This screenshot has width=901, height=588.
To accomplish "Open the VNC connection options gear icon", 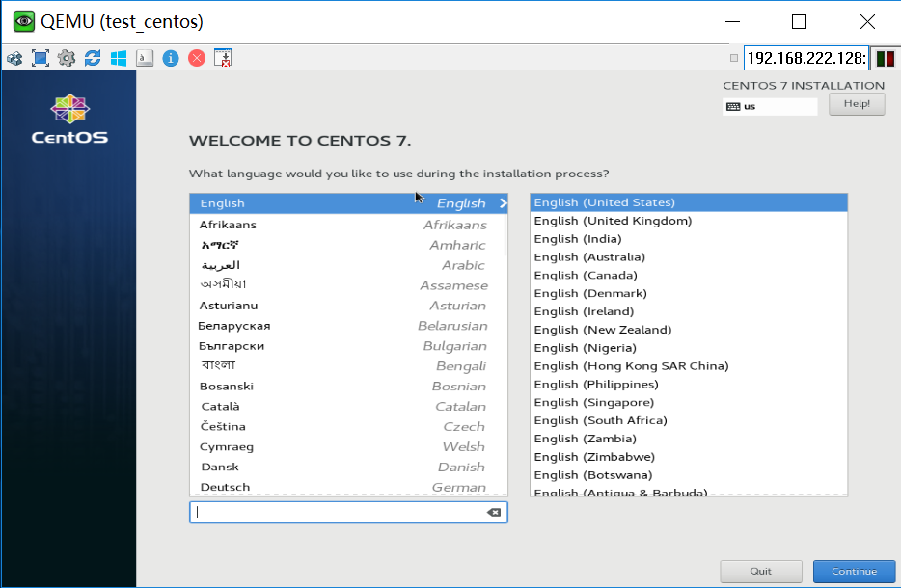I will click(x=65, y=58).
